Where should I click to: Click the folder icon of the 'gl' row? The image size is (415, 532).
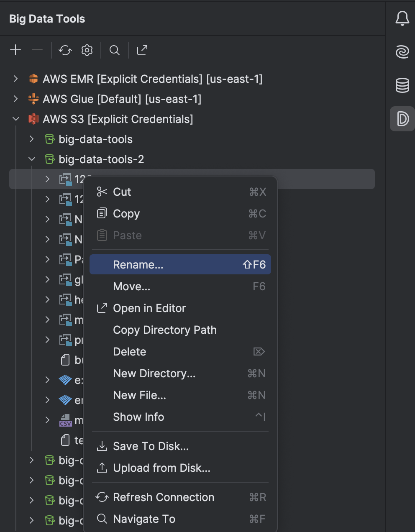point(66,279)
